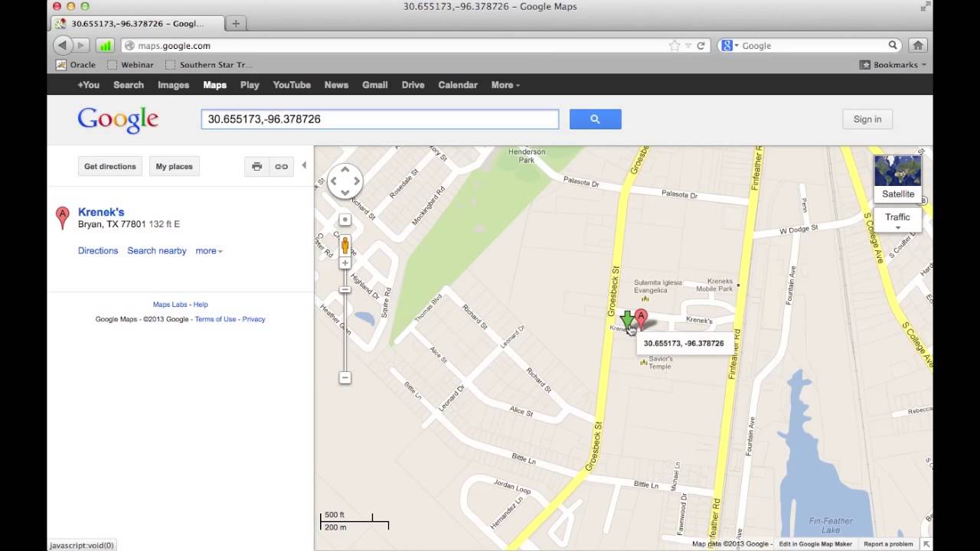This screenshot has width=980, height=551.
Task: Open the Terms of Use link
Action: coord(215,319)
